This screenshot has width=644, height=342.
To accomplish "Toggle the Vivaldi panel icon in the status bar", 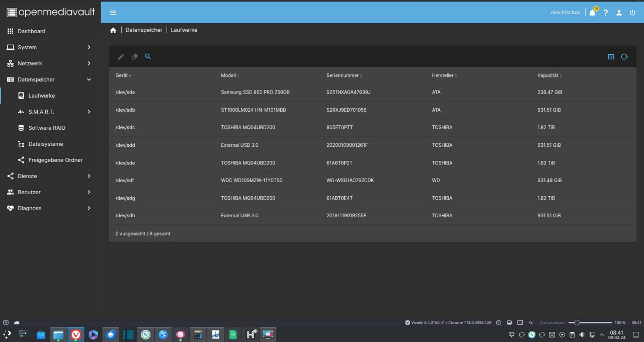I will click(x=6, y=322).
